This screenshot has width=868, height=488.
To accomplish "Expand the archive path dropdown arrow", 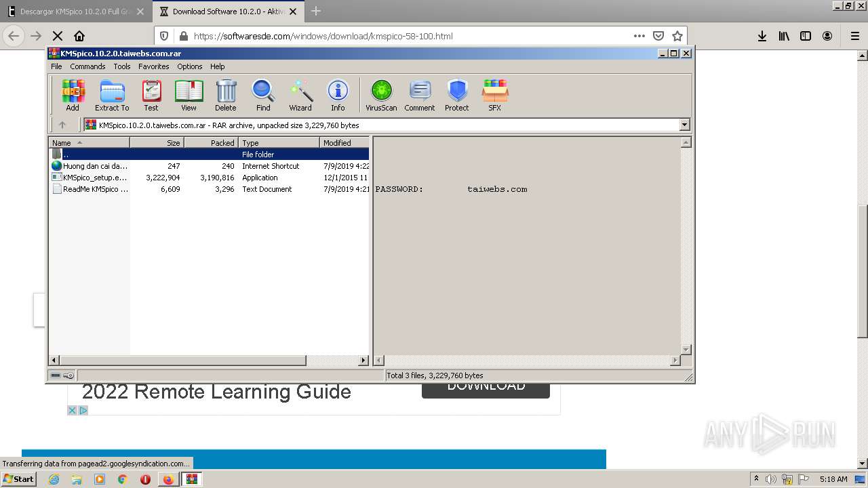I will (684, 125).
